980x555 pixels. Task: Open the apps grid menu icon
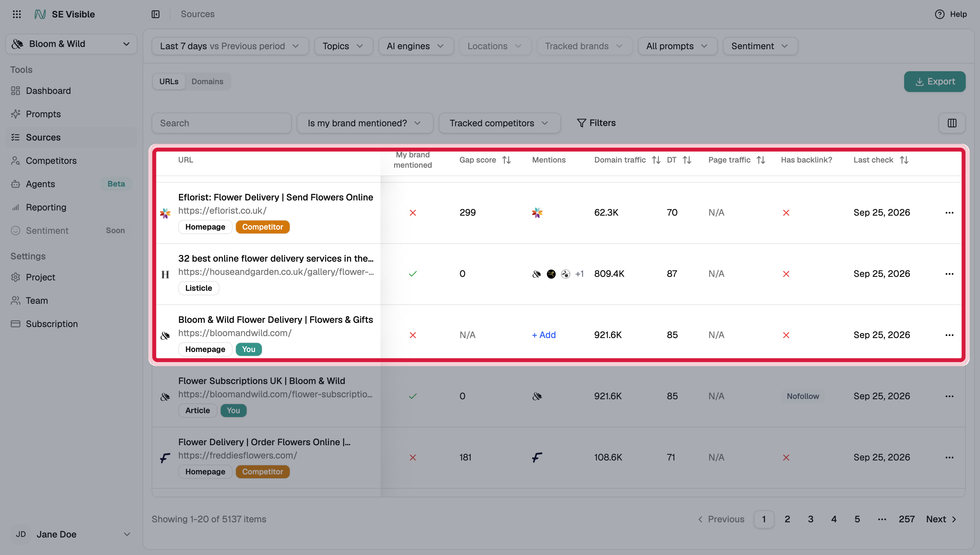click(x=17, y=14)
